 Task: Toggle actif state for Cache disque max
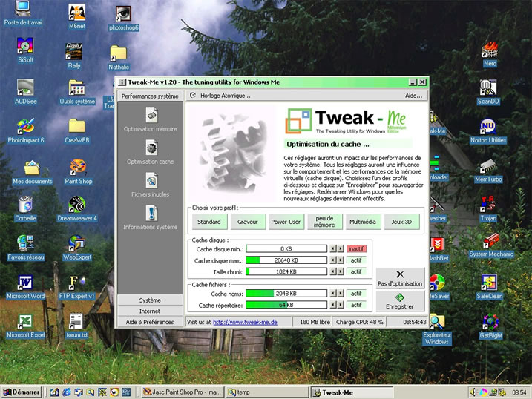click(x=356, y=260)
